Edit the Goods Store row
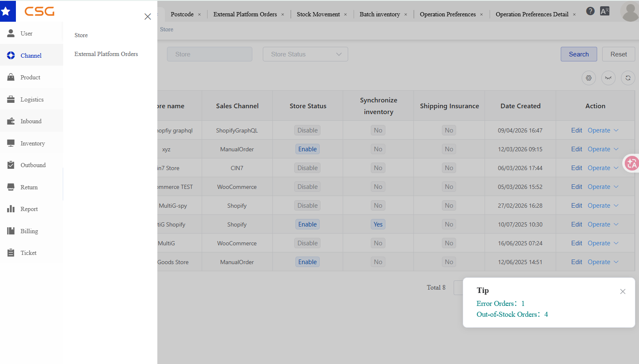The height and width of the screenshot is (364, 639). coord(577,262)
